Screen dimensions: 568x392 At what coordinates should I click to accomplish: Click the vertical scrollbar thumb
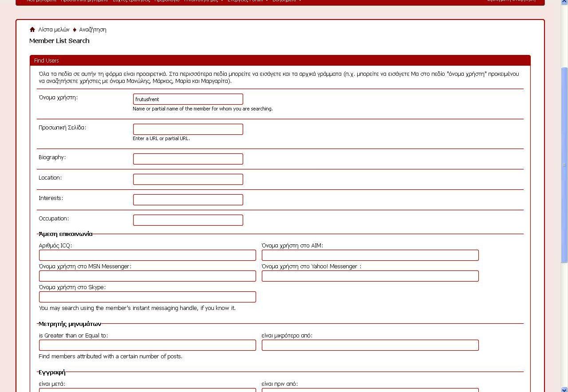tap(564, 164)
